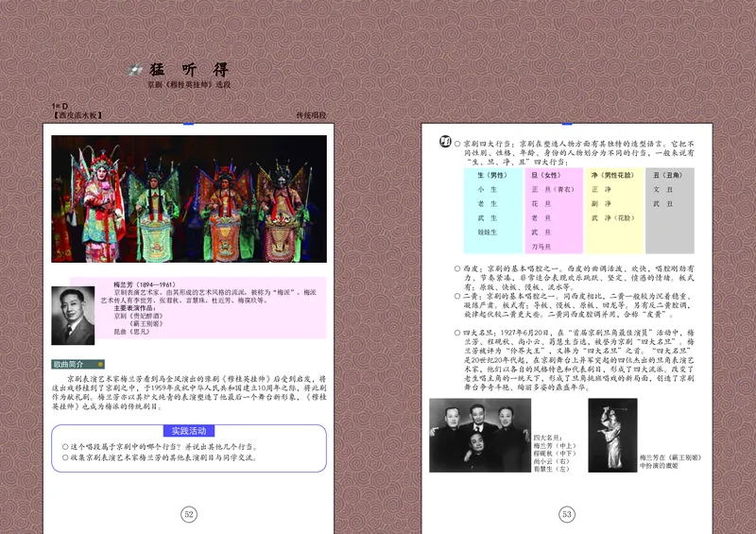Select the heading 主要表演作品

point(135,308)
